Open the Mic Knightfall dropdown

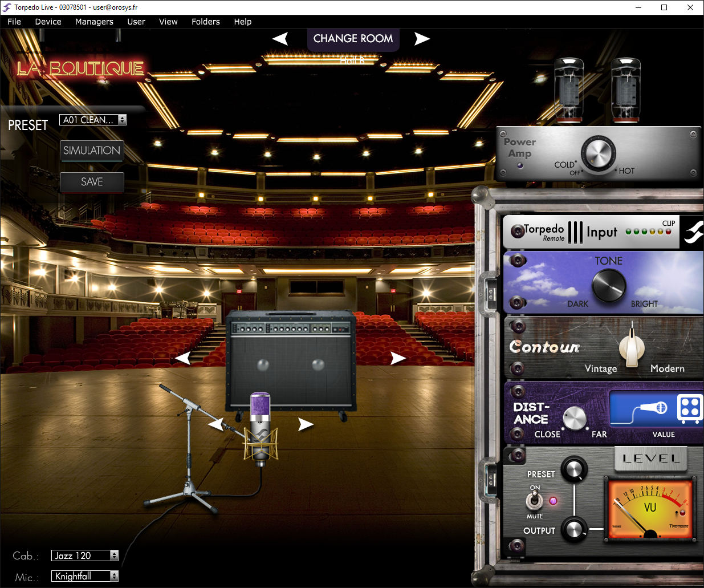point(114,576)
